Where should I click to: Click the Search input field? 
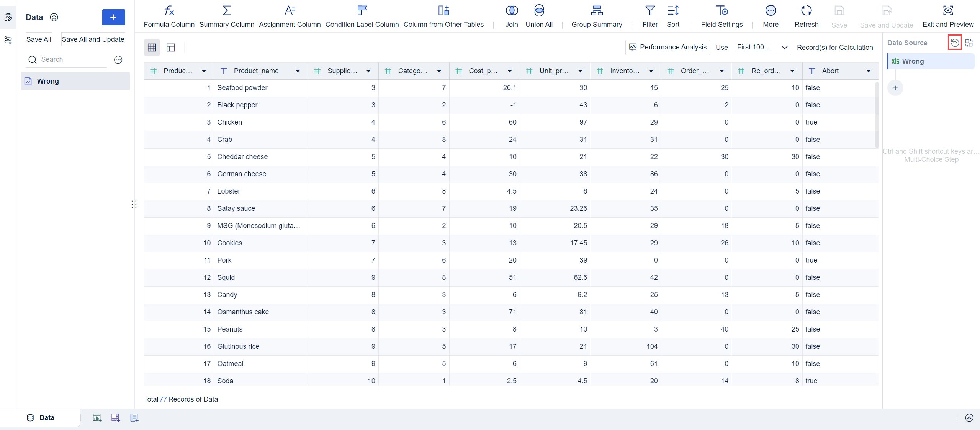pyautogui.click(x=73, y=59)
